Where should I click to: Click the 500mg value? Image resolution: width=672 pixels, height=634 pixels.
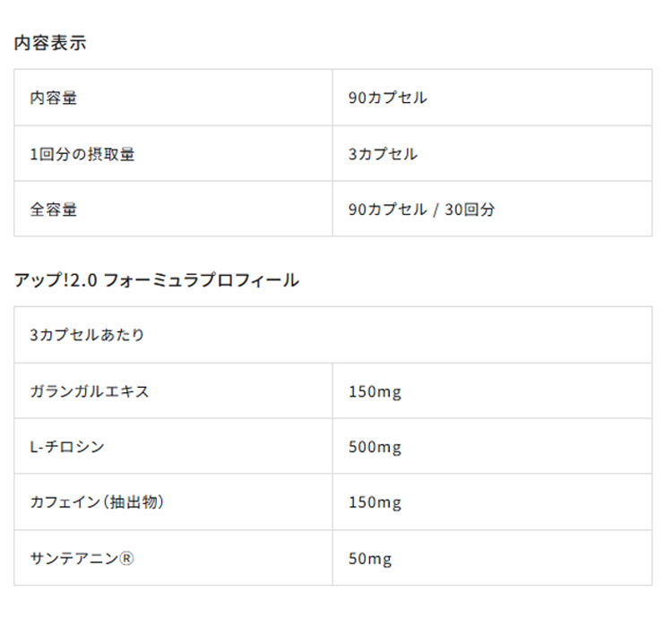coord(375,447)
